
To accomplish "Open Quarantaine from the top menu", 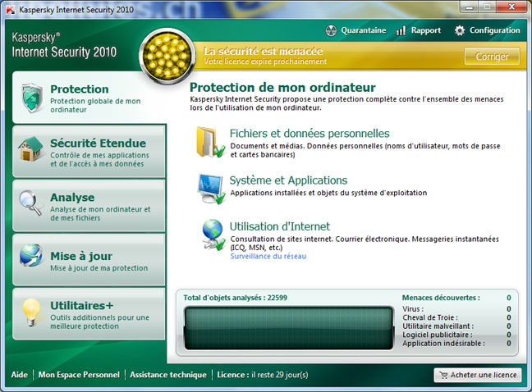I will (355, 30).
